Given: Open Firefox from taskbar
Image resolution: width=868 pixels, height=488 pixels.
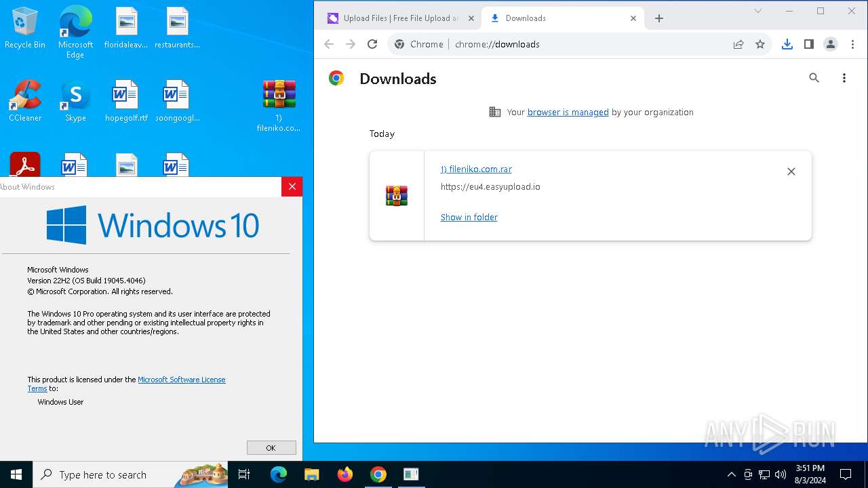Looking at the screenshot, I should [x=345, y=474].
